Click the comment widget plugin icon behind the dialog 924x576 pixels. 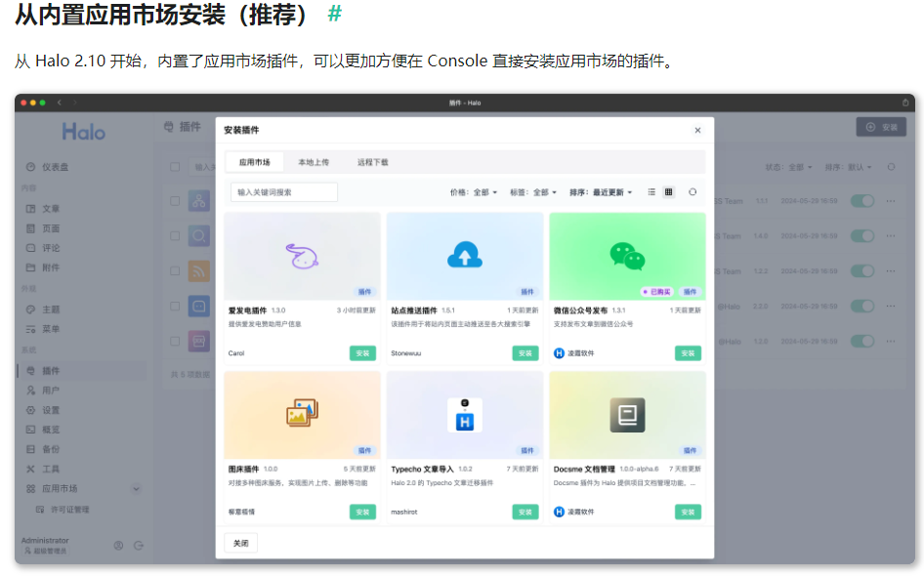[x=199, y=307]
